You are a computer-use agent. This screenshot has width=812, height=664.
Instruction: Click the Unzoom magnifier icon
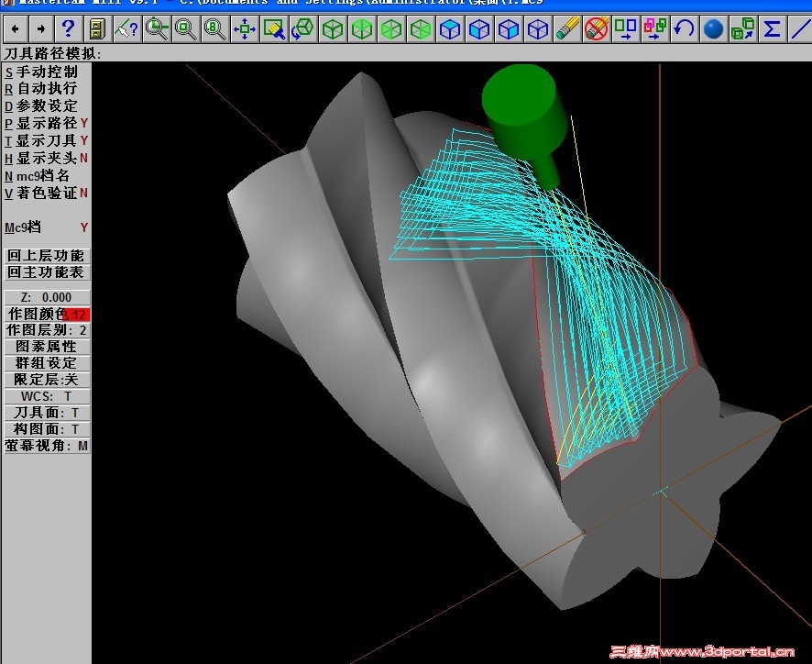tap(186, 29)
